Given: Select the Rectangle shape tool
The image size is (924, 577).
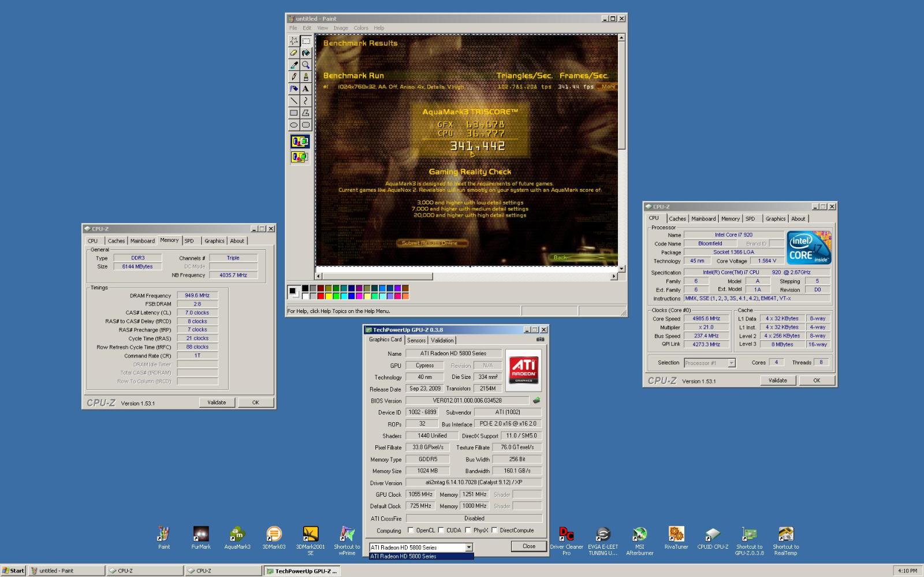Looking at the screenshot, I should point(294,113).
